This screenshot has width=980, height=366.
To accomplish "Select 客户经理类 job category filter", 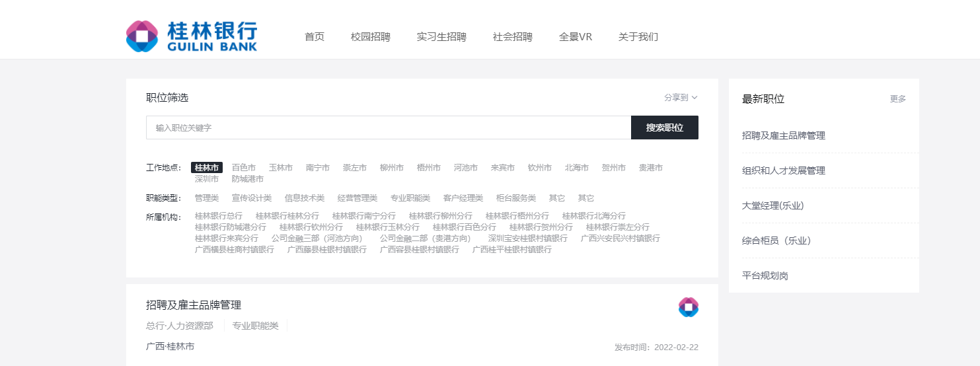I will (463, 198).
